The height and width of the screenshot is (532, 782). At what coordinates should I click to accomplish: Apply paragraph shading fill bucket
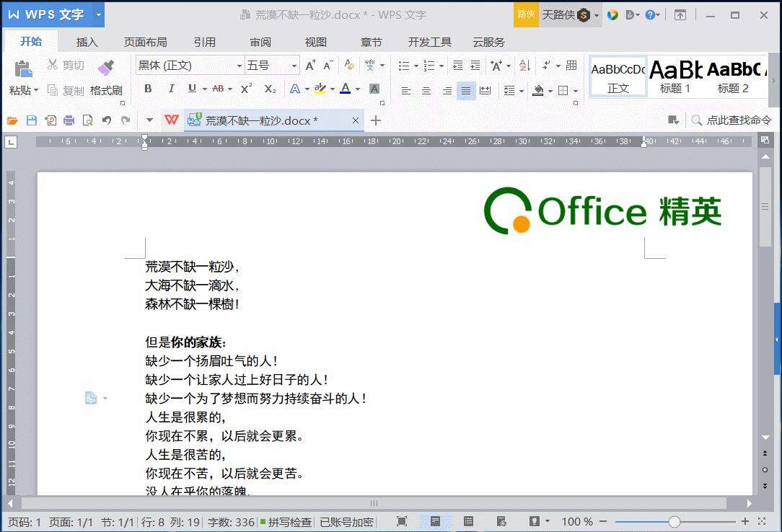click(x=538, y=91)
